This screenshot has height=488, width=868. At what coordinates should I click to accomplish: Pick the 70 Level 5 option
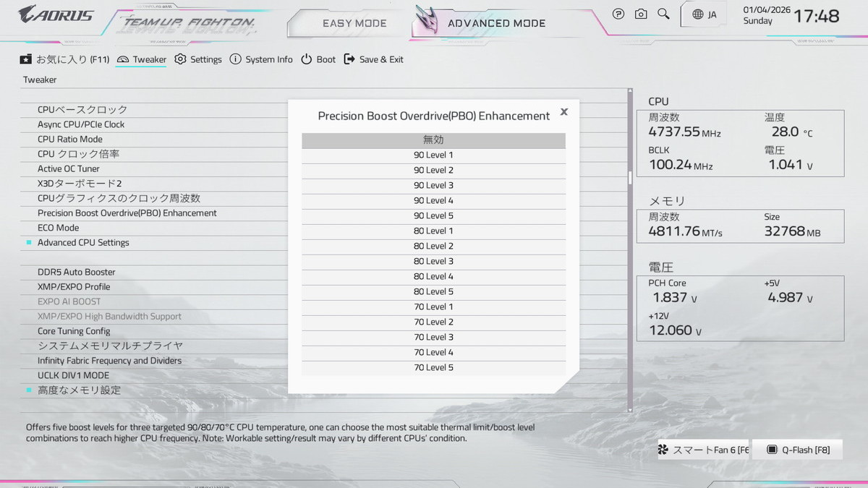click(433, 368)
